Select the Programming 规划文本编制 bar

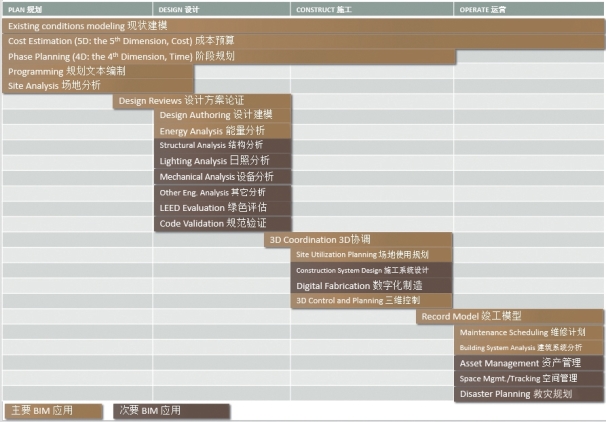pyautogui.click(x=98, y=71)
